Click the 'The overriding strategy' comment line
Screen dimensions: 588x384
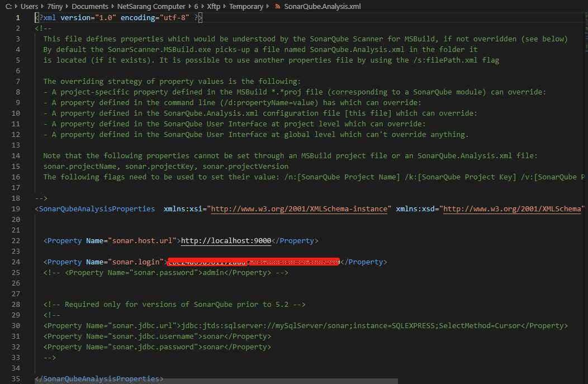tap(172, 82)
